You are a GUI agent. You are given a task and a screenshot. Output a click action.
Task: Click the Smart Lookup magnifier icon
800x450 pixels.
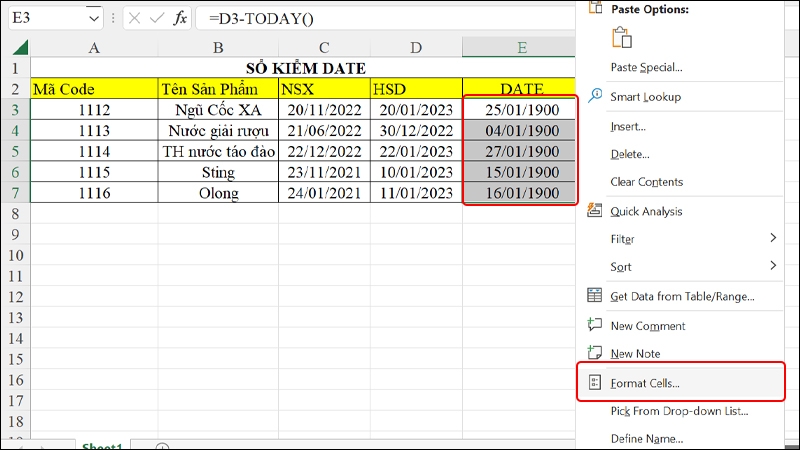point(595,95)
